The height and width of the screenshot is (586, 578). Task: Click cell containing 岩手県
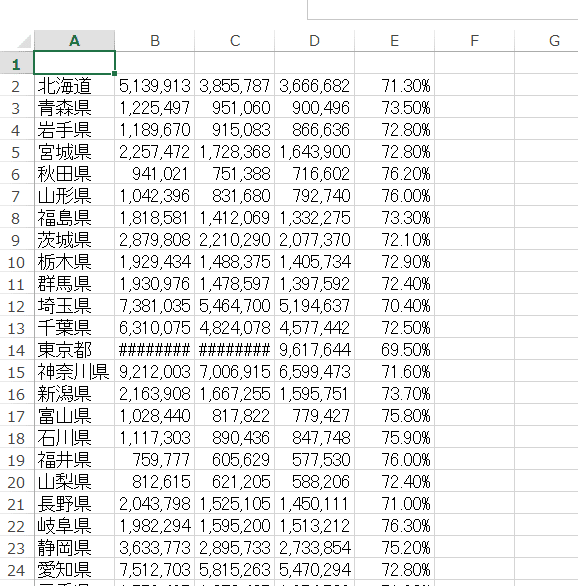click(74, 130)
